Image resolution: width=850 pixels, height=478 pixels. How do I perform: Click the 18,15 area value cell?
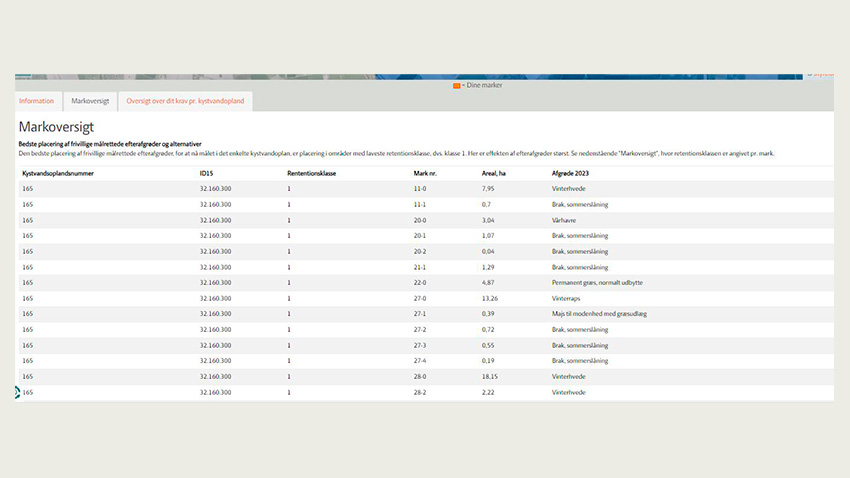click(x=490, y=376)
